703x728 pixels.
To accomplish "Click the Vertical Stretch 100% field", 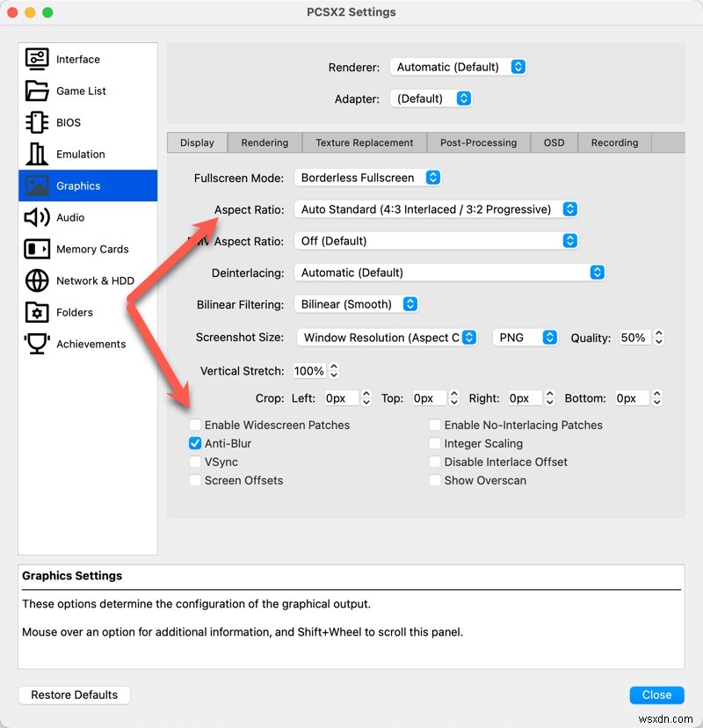I will tap(309, 370).
